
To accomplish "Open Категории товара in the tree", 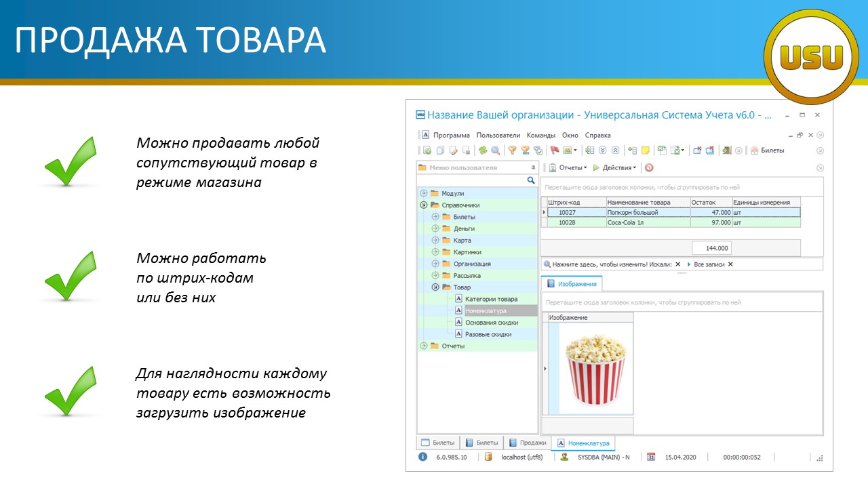I will (x=491, y=299).
